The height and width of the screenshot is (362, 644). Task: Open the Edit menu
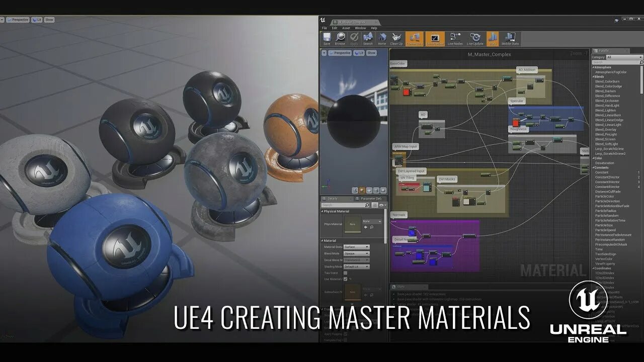point(335,28)
